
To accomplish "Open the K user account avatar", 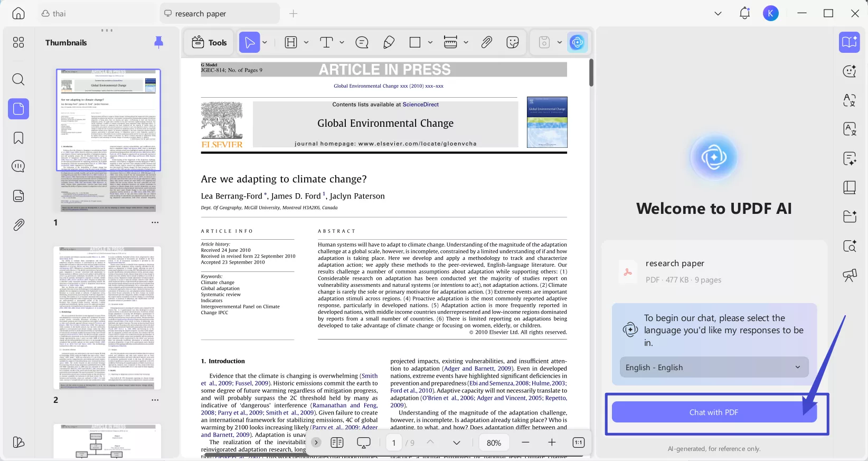I will click(771, 13).
